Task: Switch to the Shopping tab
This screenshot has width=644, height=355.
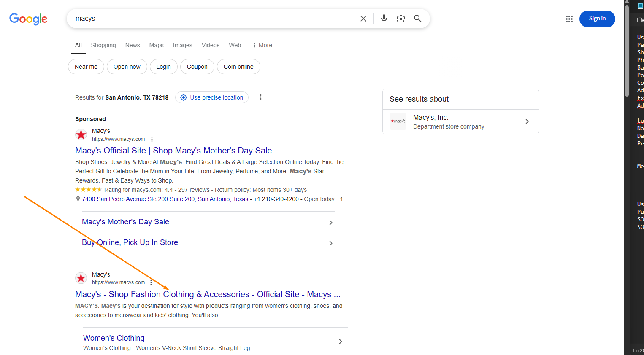Action: click(x=103, y=45)
